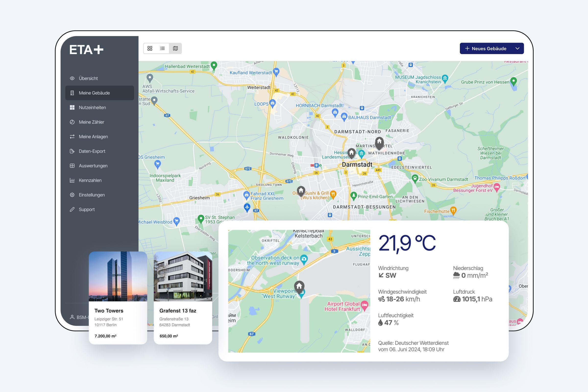Click the gear icon beside Einstellungen

72,195
